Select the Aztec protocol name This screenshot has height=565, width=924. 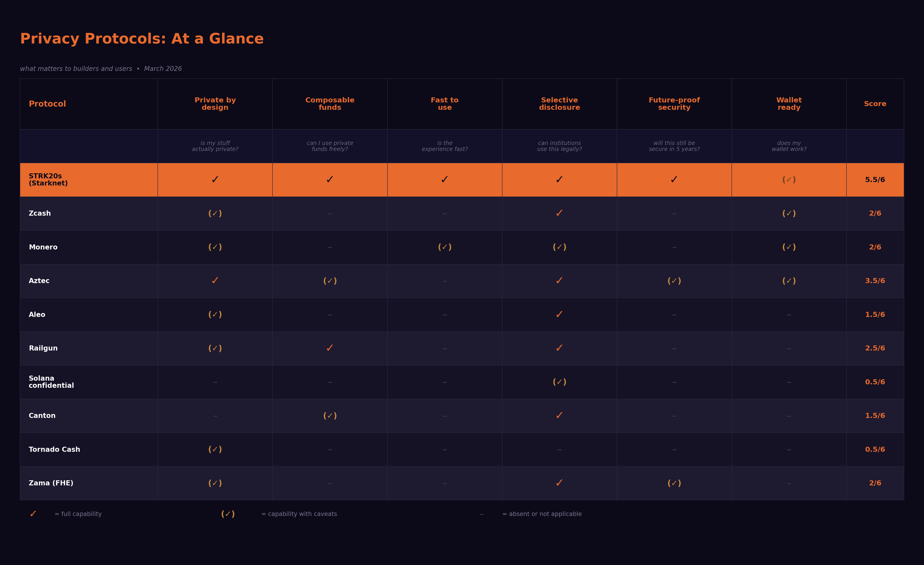click(x=39, y=281)
